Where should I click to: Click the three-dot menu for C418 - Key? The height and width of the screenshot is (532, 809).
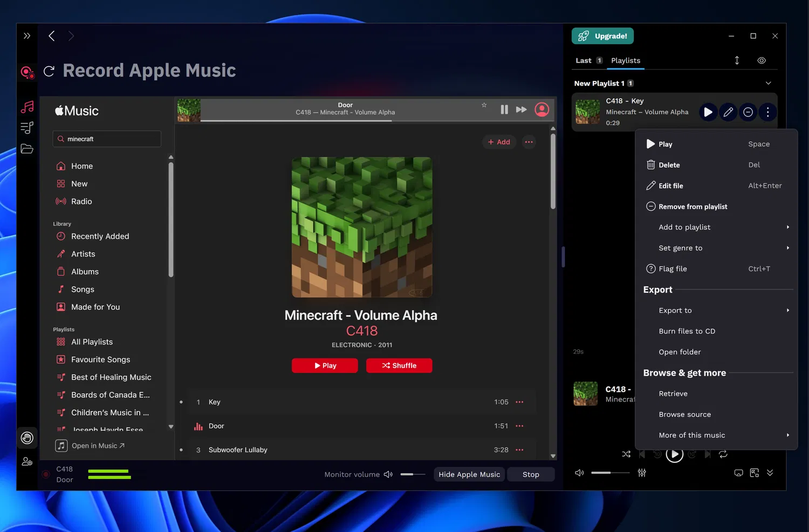point(767,112)
